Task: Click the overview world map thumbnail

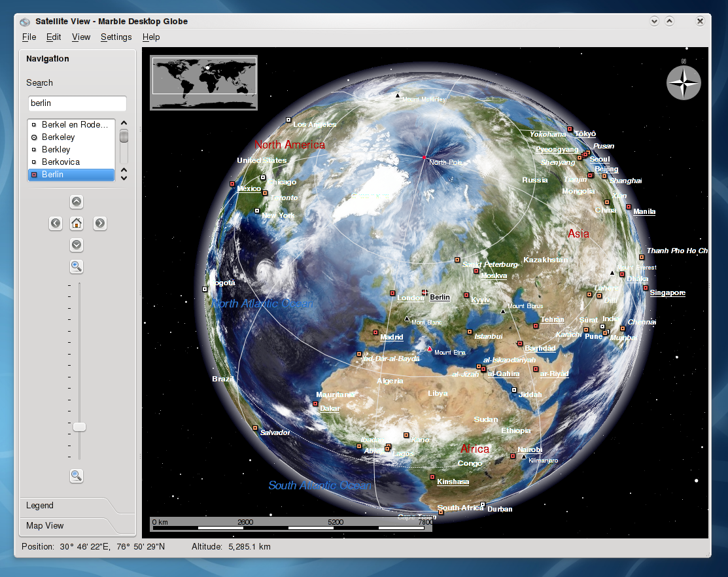Action: [x=203, y=83]
